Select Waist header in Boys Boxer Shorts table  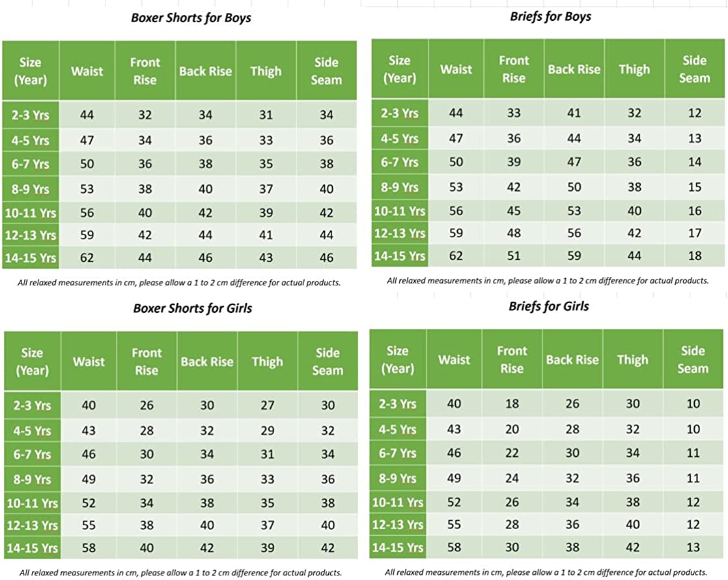(x=87, y=71)
